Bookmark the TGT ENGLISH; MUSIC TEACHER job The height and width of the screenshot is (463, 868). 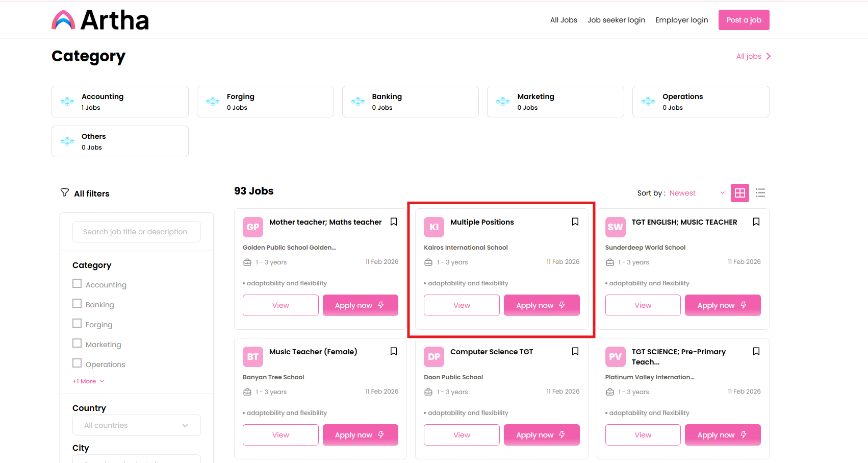[756, 222]
